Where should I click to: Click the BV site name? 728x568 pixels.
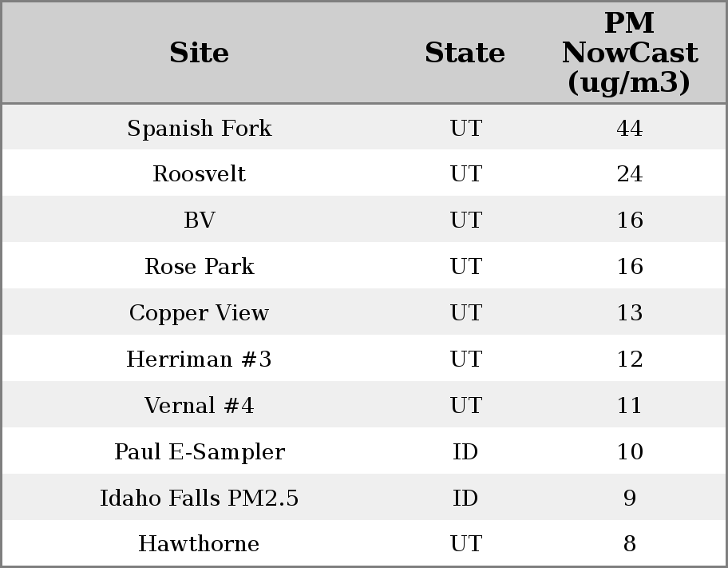pos(200,220)
